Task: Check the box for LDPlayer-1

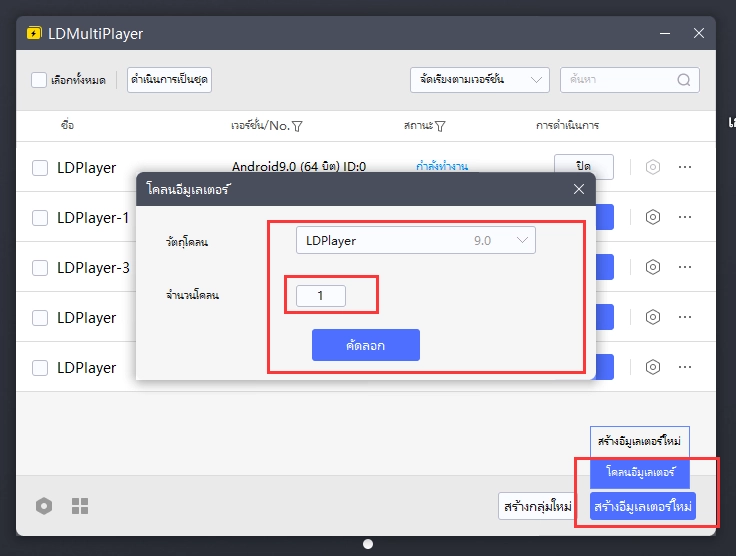Action: [x=40, y=218]
